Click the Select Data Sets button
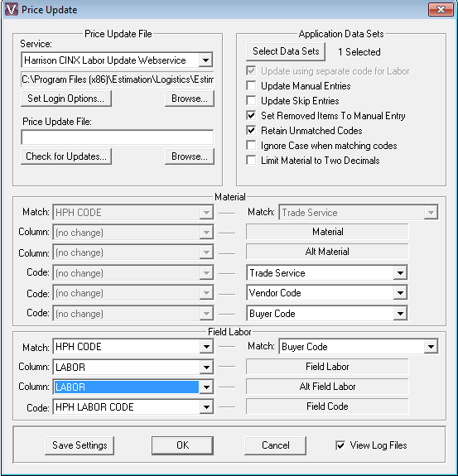 click(x=286, y=51)
